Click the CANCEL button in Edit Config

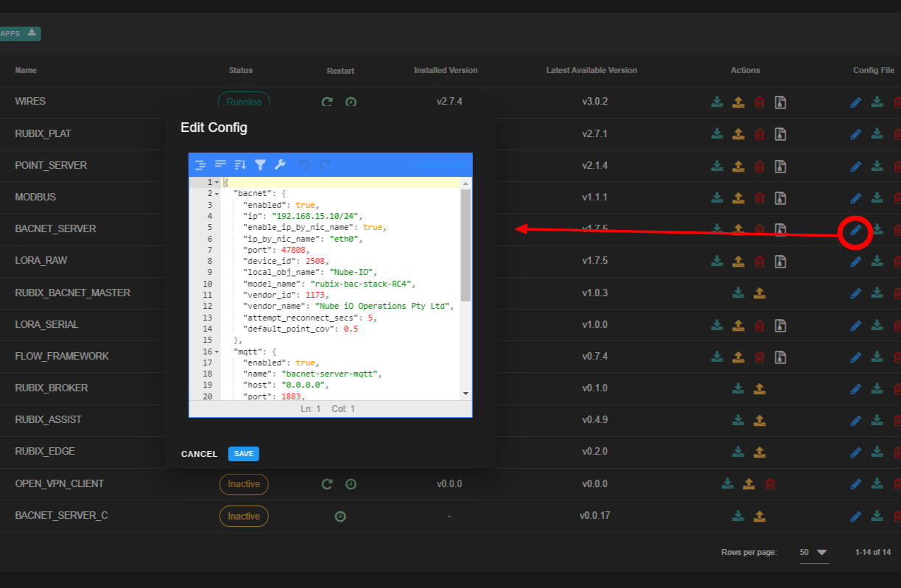click(199, 454)
